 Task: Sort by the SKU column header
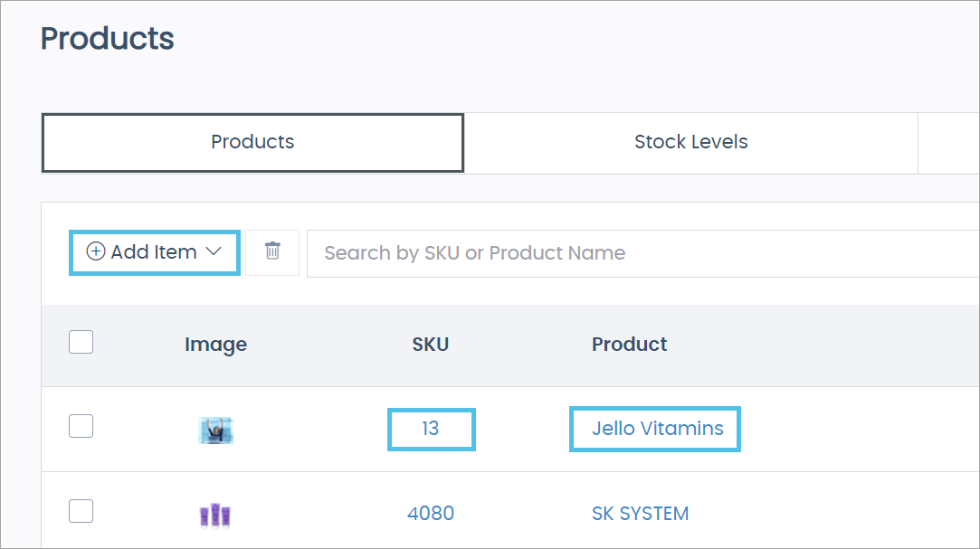pos(431,344)
